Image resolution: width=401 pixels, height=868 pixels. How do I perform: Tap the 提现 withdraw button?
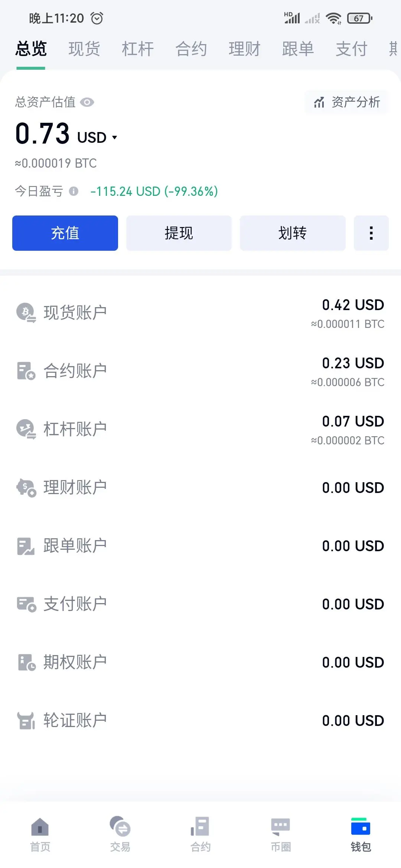[x=179, y=233]
